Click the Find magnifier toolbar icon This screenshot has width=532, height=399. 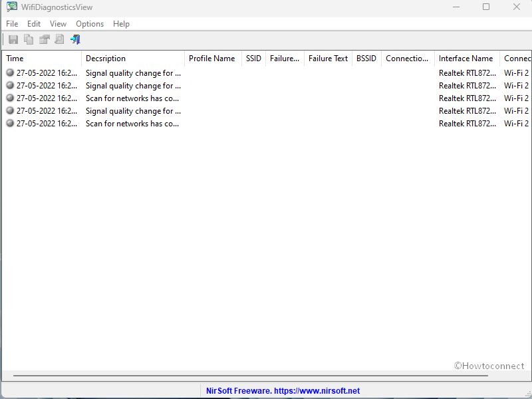point(59,39)
